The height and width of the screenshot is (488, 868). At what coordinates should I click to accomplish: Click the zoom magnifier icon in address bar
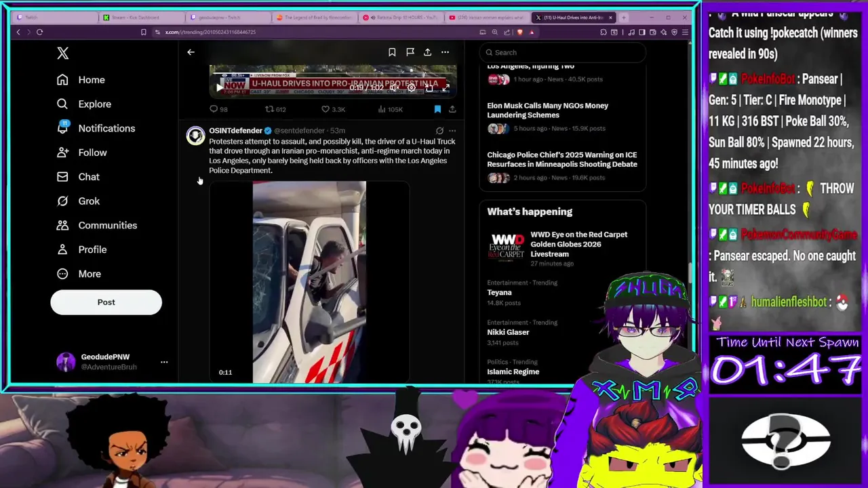click(x=494, y=32)
